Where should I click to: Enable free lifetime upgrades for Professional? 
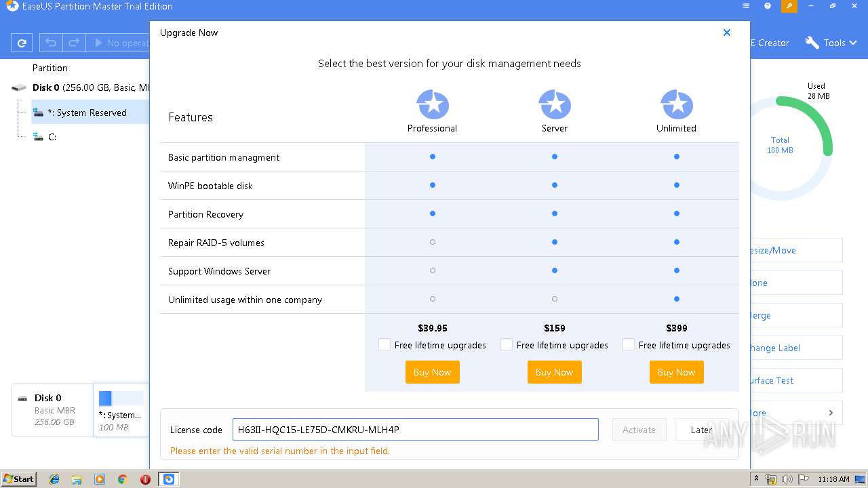point(384,345)
